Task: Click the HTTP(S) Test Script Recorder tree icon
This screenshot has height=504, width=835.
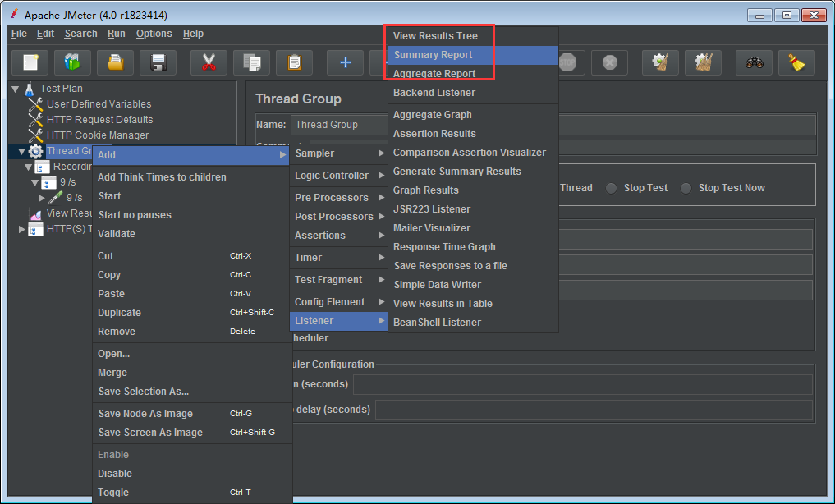Action: pyautogui.click(x=35, y=229)
